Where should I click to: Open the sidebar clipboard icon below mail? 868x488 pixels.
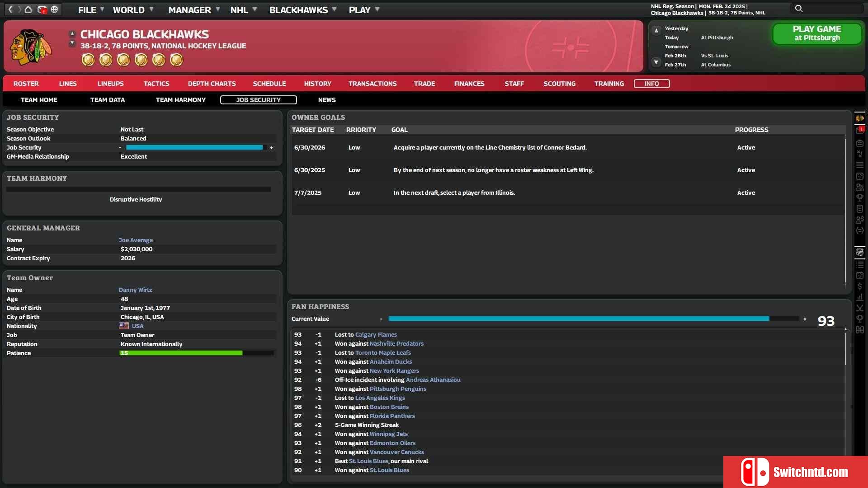pos(860,143)
